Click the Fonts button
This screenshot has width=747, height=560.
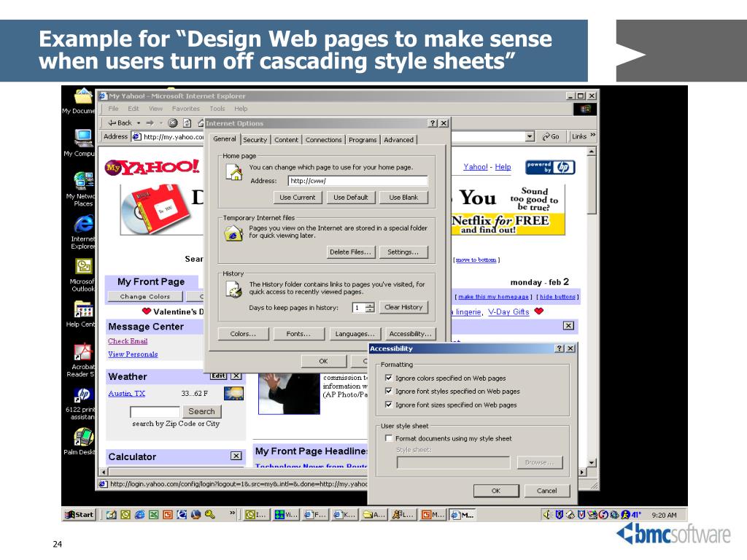click(298, 334)
